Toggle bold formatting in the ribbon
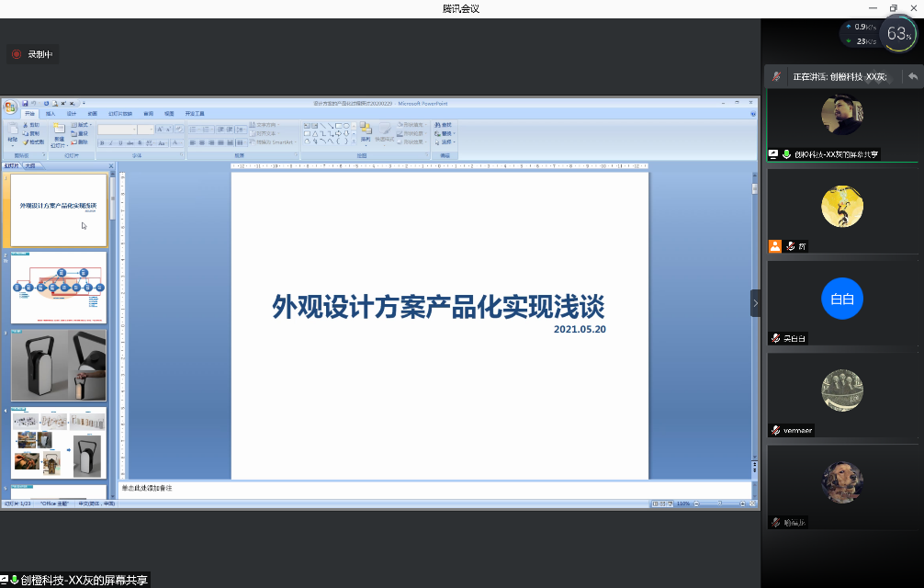This screenshot has height=588, width=924. pos(102,143)
